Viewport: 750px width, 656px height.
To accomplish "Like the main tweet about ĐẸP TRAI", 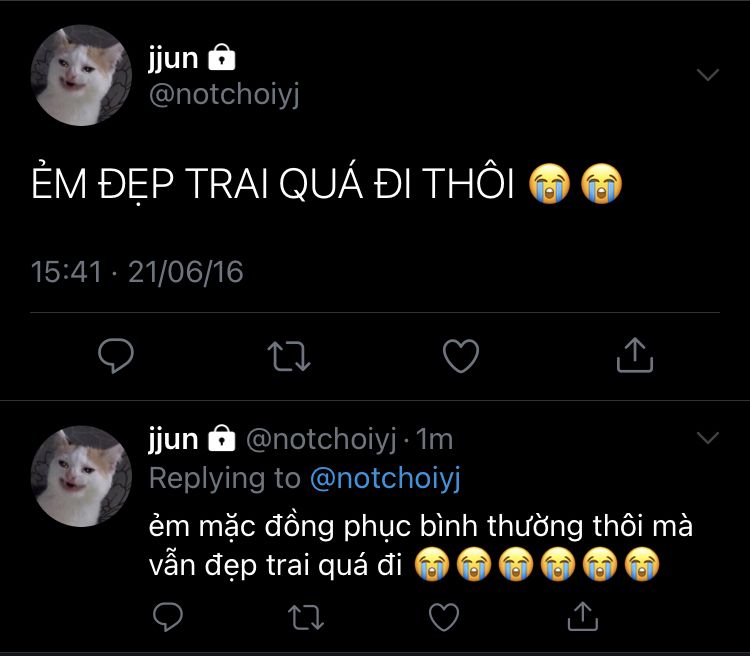I will coord(461,356).
